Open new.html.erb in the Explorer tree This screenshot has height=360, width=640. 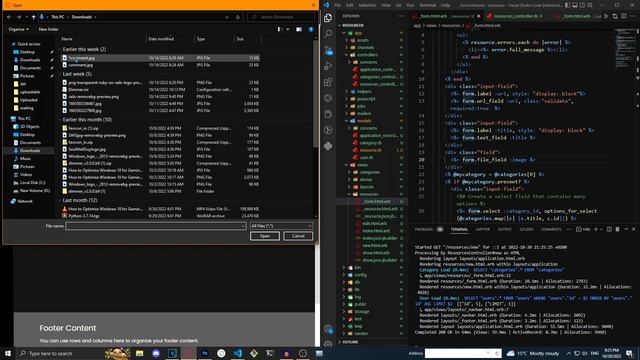point(375,245)
